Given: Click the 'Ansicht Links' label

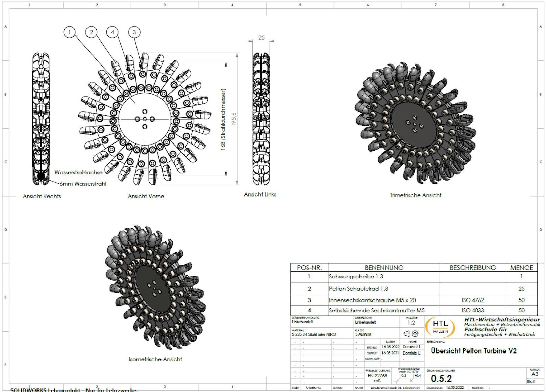Looking at the screenshot, I should (260, 194).
